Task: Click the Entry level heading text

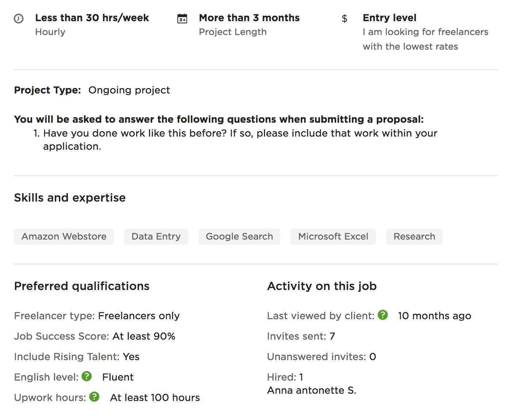Action: click(x=390, y=18)
